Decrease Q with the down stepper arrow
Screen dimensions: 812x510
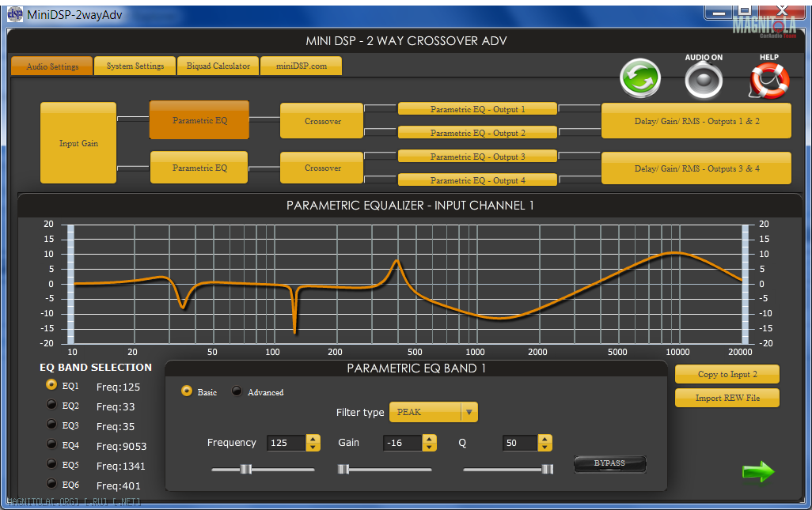point(544,447)
